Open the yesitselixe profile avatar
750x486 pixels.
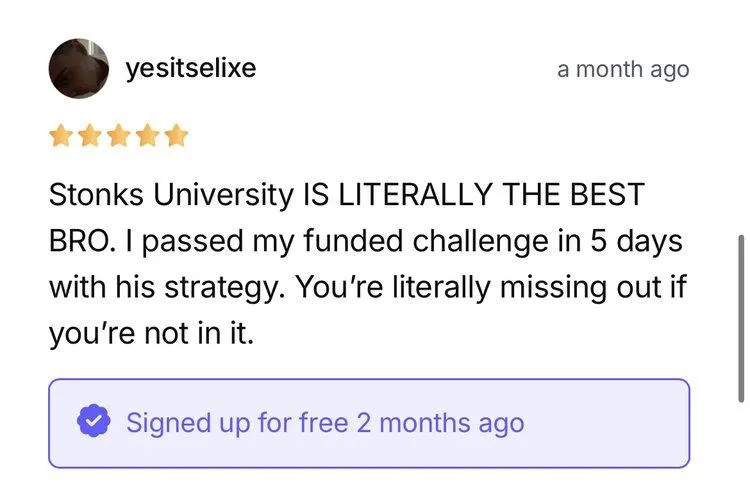pos(79,68)
